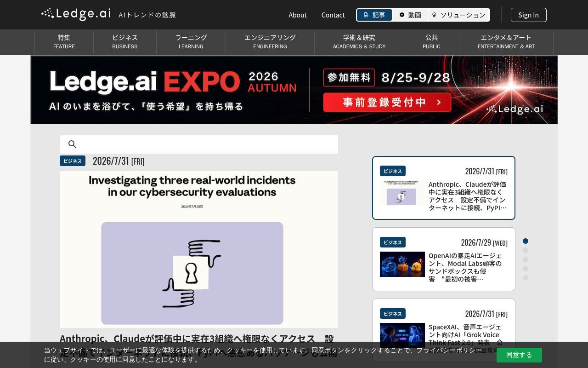Open the OpenAIの暴走AIエージェント card title
This screenshot has height=368, width=588.
468,267
